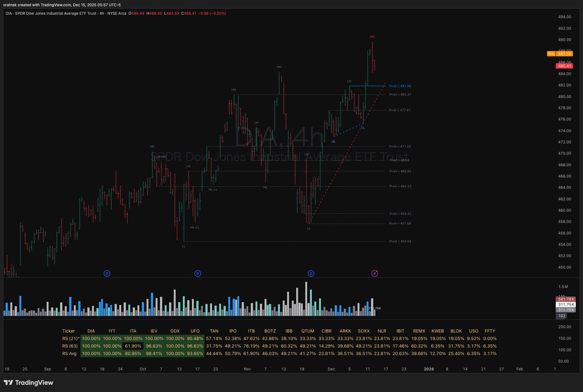Click the DIA SPDR Dow Jones symbol title

coord(66,13)
